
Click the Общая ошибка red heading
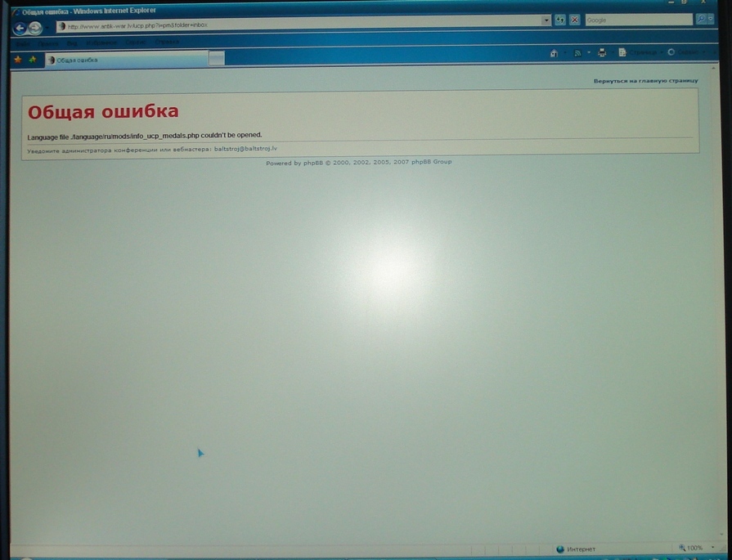tap(103, 112)
